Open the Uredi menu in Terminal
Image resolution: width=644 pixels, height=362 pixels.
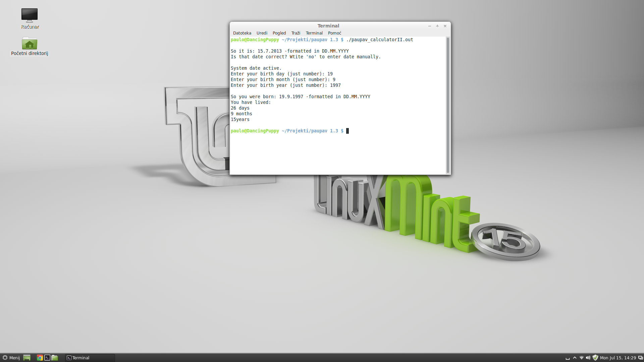[x=262, y=33]
